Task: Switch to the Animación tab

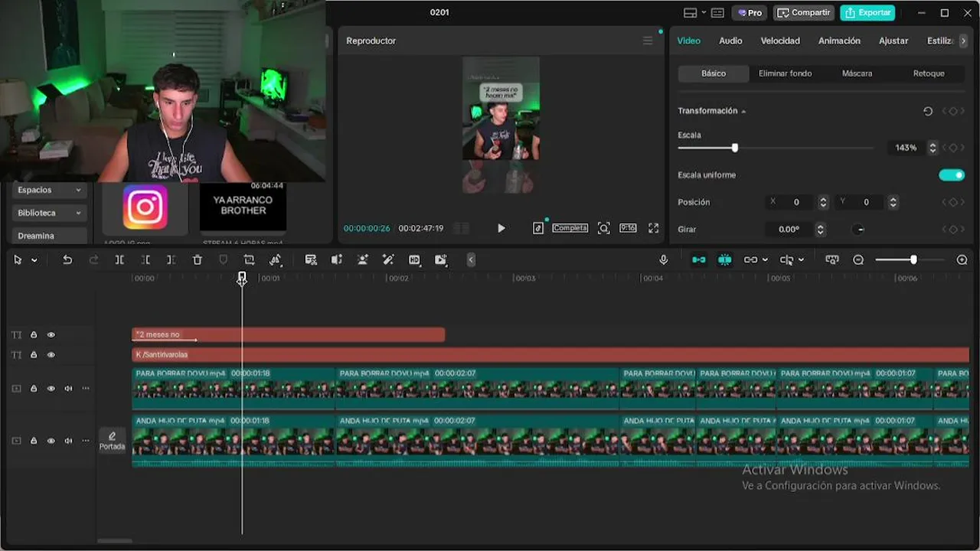Action: pos(839,41)
